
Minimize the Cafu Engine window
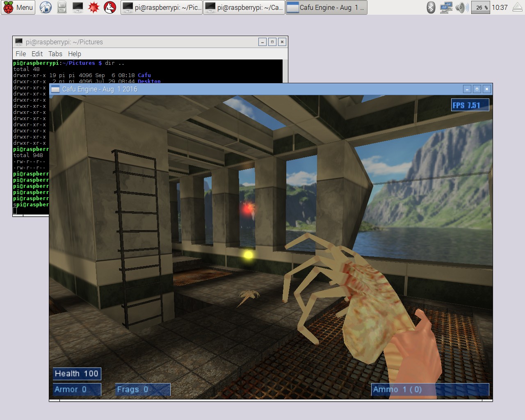click(467, 89)
